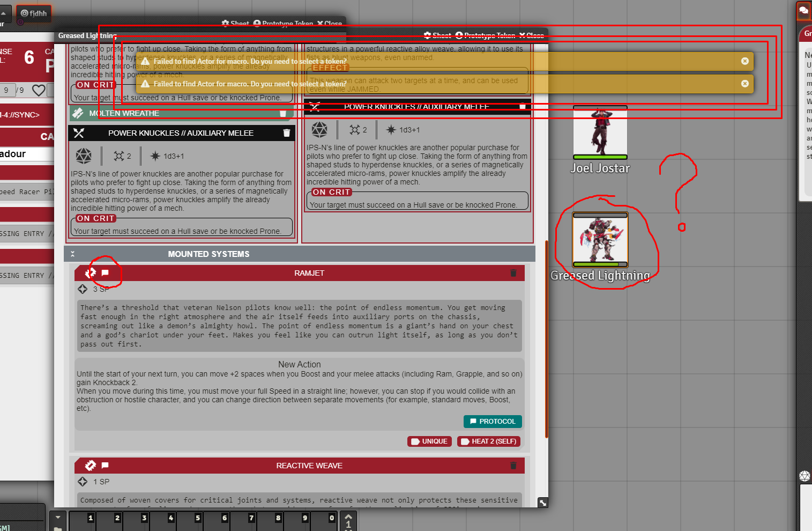This screenshot has height=531, width=812.
Task: Open the chat log sidebar tab icon
Action: coord(804,10)
